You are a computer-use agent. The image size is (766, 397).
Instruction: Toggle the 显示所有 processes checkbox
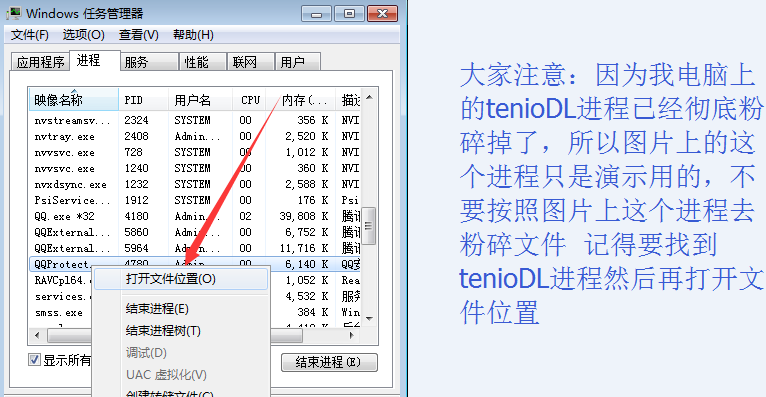(x=34, y=360)
